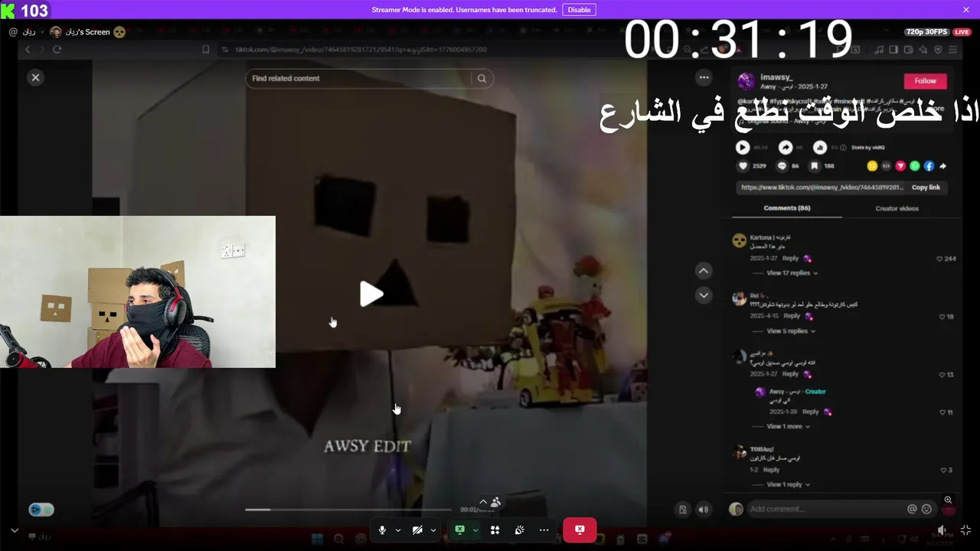Open screen share options dropdown arrow
Image resolution: width=980 pixels, height=551 pixels.
[x=475, y=530]
